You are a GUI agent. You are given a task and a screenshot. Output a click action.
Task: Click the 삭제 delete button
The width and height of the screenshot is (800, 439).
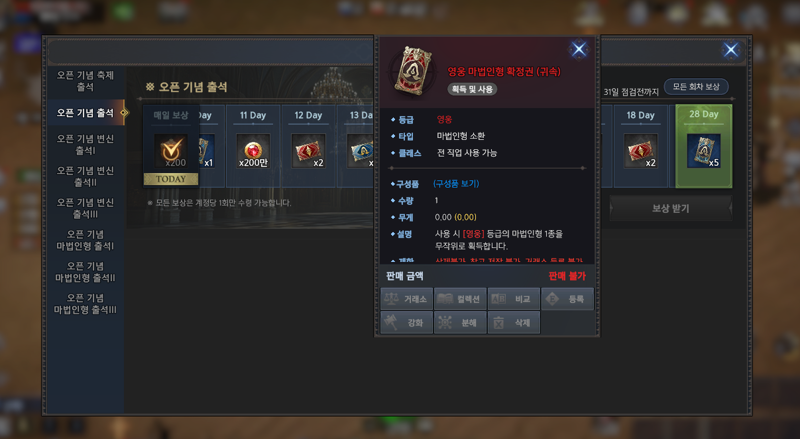[514, 323]
